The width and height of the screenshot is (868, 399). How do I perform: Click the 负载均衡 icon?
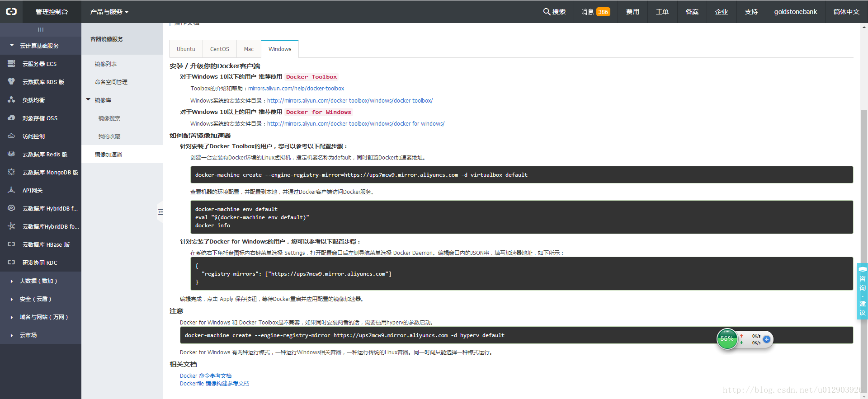click(11, 100)
